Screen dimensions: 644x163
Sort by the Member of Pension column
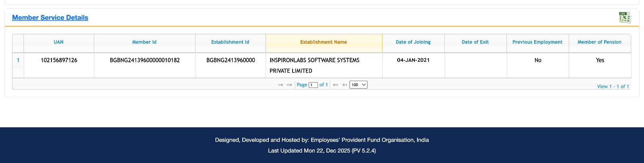pyautogui.click(x=599, y=42)
